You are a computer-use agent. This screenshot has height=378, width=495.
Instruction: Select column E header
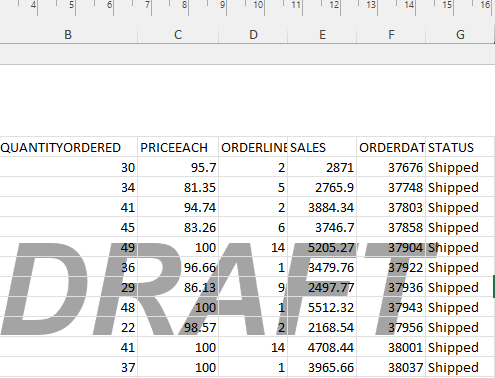pos(322,35)
